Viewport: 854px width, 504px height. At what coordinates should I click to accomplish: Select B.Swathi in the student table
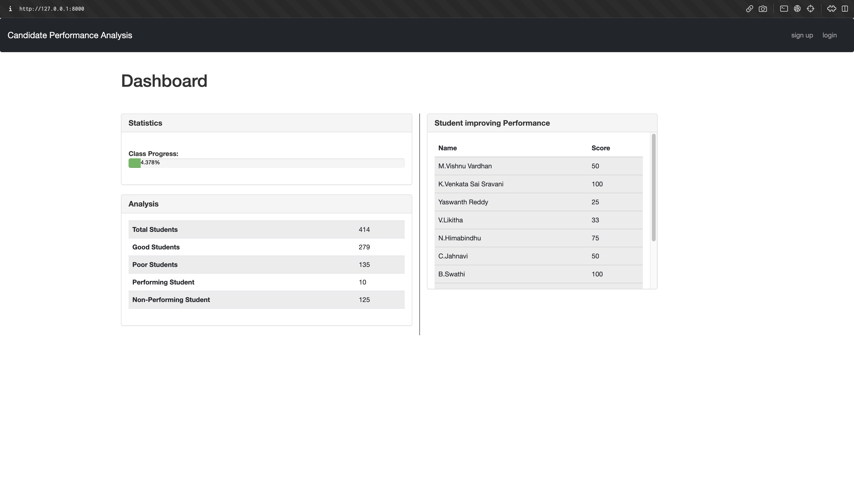[x=451, y=274]
